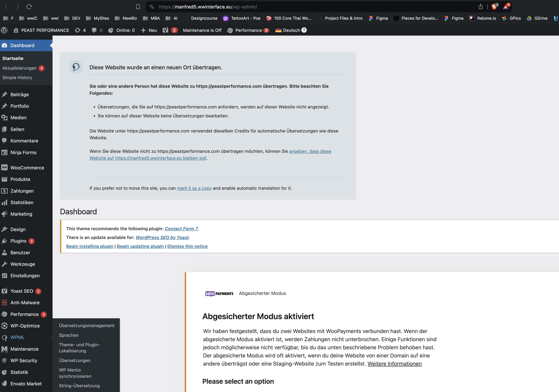559x392 pixels.
Task: Open WP Menüs synchronisieren submenu item
Action: [x=75, y=373]
